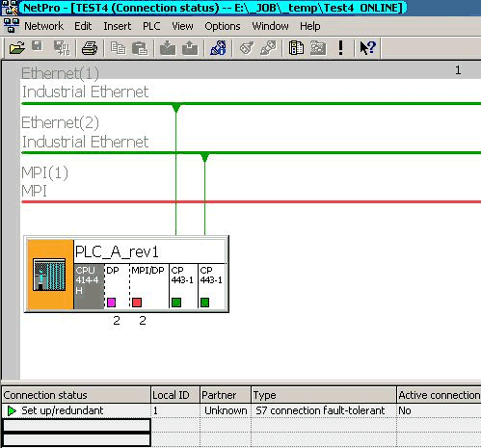481x448 pixels.
Task: Open the PLC menu
Action: point(151,26)
